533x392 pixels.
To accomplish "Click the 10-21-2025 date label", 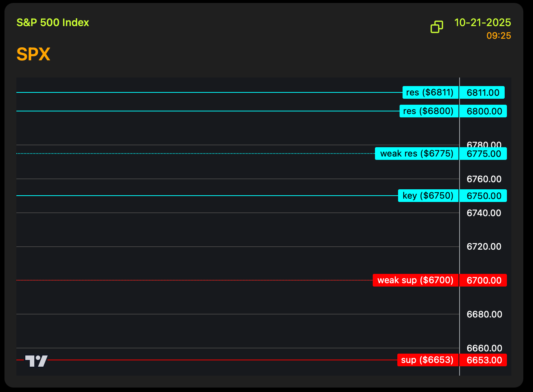I will 482,23.
